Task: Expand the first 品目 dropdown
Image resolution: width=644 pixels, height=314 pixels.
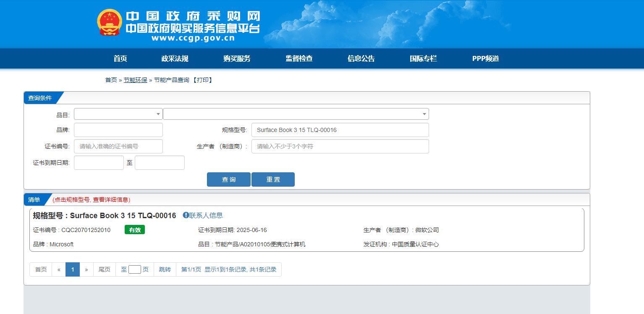Action: pyautogui.click(x=118, y=114)
